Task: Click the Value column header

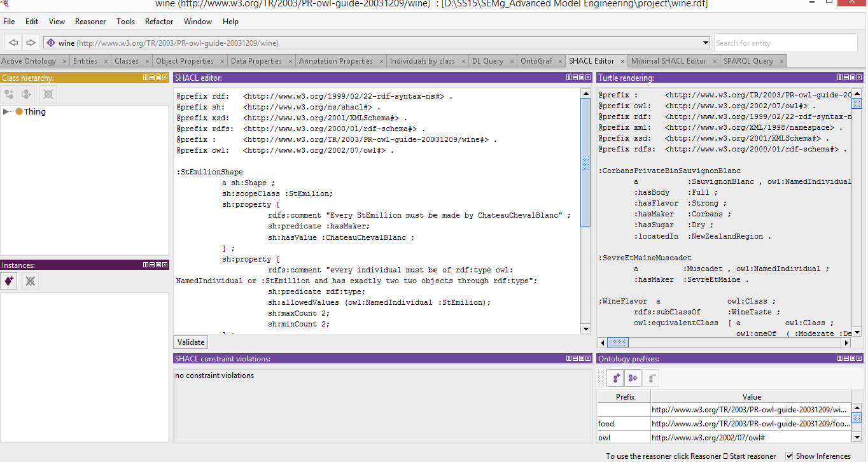Action: tap(752, 396)
